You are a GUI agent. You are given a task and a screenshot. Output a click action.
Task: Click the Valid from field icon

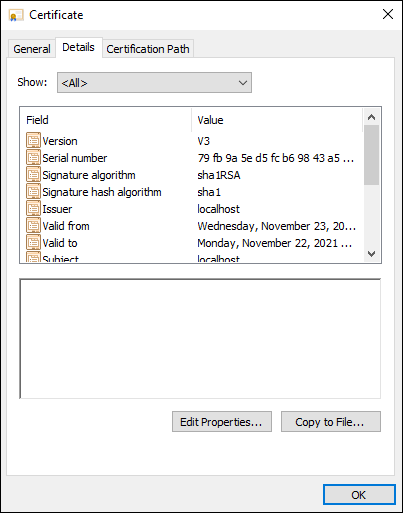click(x=33, y=225)
